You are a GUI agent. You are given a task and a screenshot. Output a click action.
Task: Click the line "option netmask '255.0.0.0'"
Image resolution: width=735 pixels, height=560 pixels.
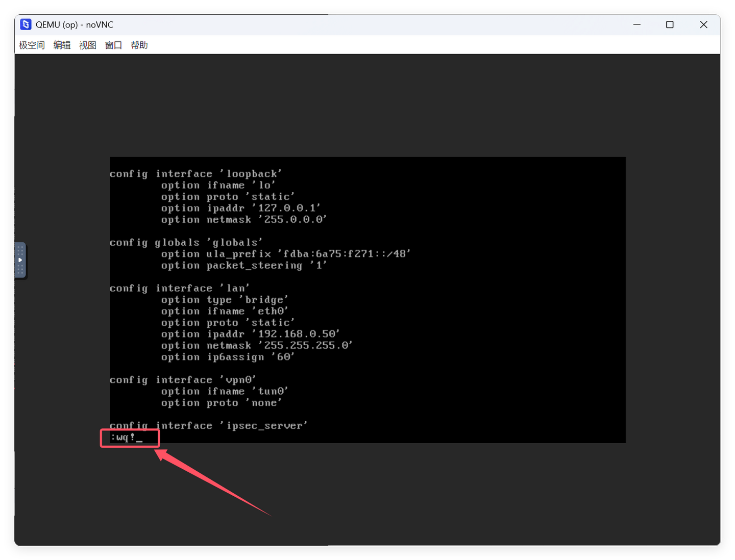(244, 219)
